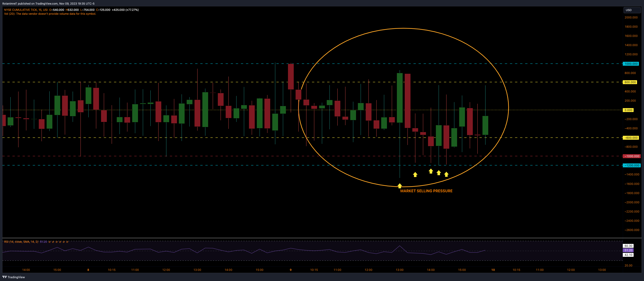Image resolution: width=644 pixels, height=281 pixels.
Task: Click the RSI axis value 20.00
Action: 628,266
